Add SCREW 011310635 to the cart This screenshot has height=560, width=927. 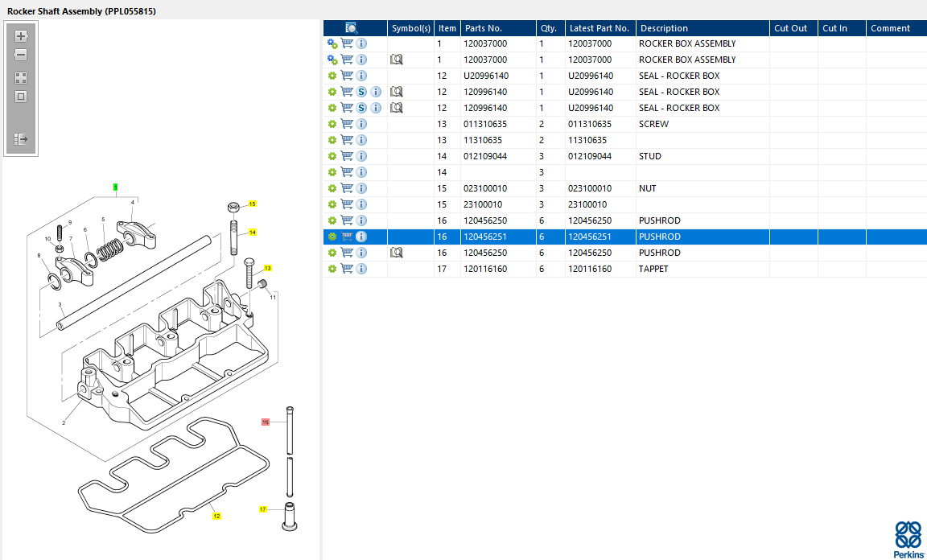click(x=347, y=124)
